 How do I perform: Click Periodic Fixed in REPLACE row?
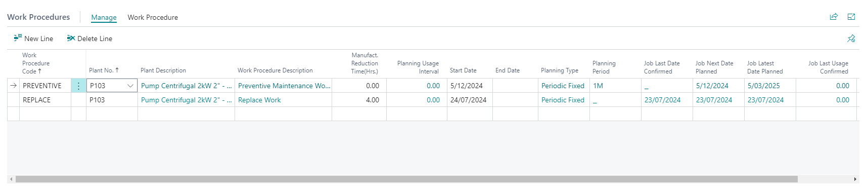(563, 100)
